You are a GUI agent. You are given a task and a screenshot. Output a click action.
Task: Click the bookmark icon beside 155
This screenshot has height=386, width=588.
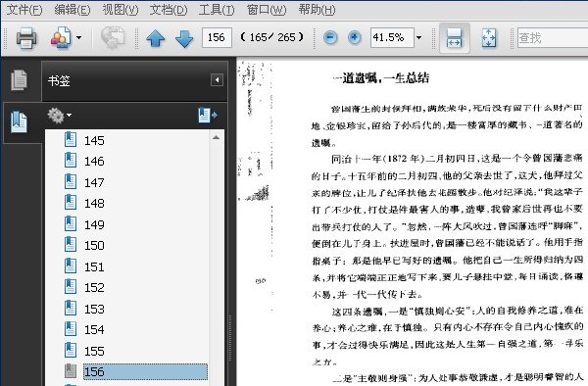71,350
